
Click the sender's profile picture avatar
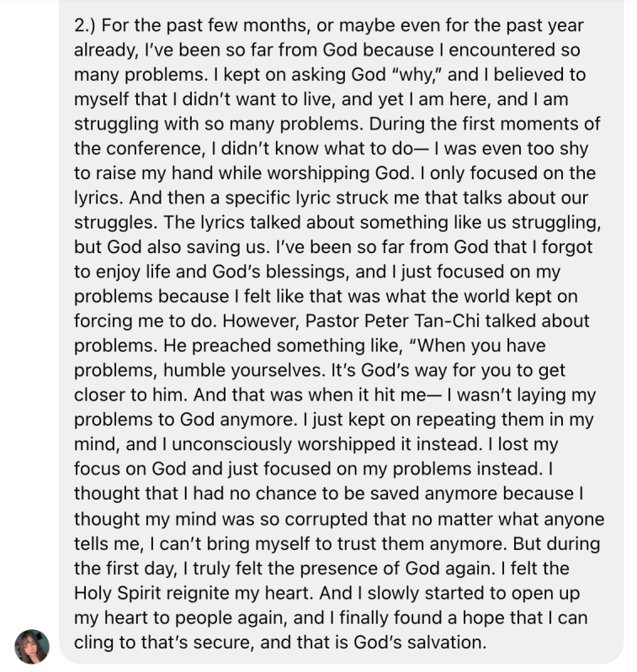point(32,645)
